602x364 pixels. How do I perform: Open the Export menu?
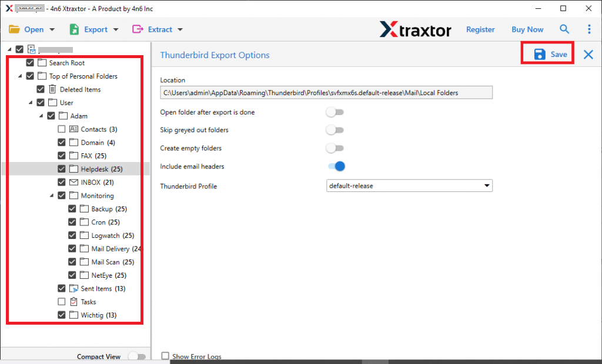[94, 29]
